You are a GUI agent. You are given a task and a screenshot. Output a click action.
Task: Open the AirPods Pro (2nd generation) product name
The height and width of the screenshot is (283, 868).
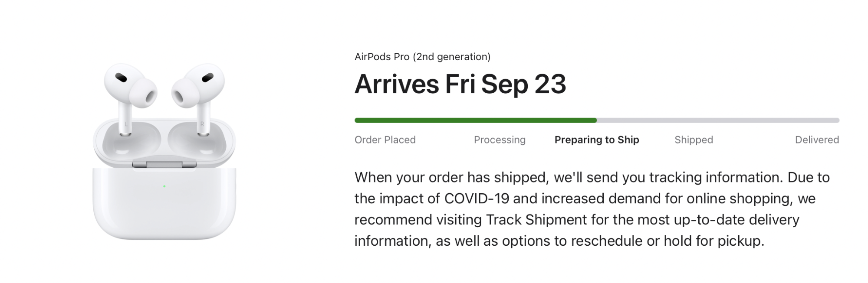coord(422,57)
